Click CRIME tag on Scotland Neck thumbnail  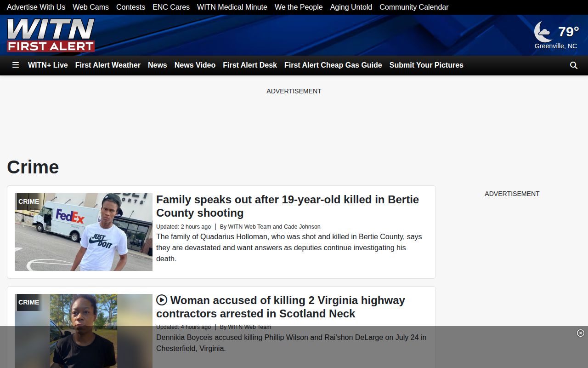29,302
